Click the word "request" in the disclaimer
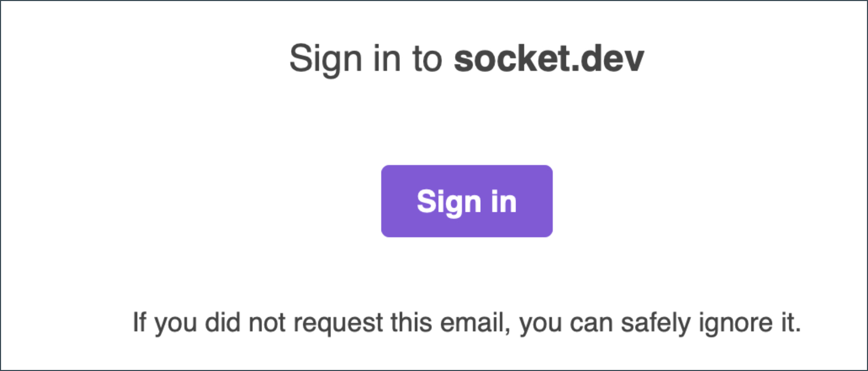The width and height of the screenshot is (868, 371). click(338, 322)
